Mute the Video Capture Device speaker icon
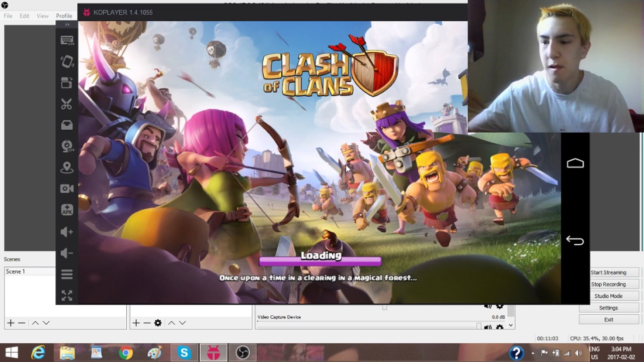This screenshot has width=644, height=362. (x=488, y=327)
